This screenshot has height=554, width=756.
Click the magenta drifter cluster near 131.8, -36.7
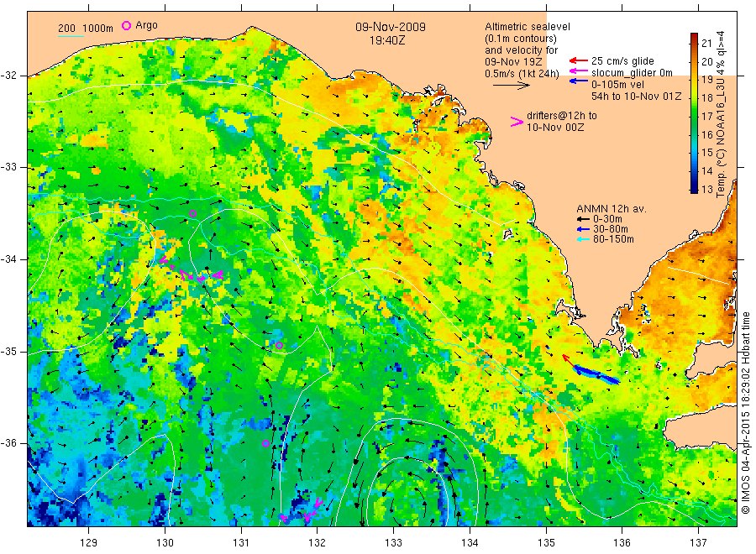coord(302,510)
